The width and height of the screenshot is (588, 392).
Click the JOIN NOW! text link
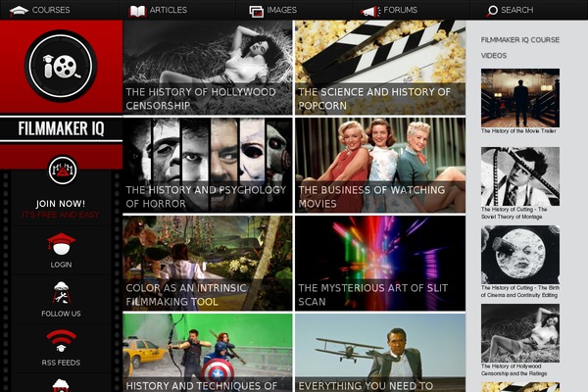pos(61,204)
